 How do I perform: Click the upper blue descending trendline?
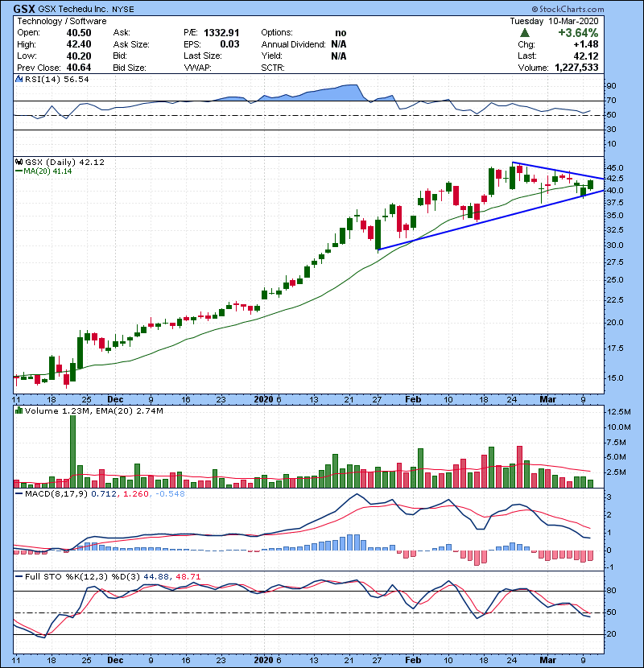[559, 171]
